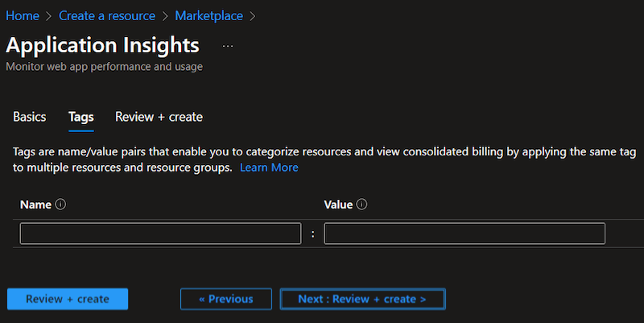Focus the tag Value input field
The width and height of the screenshot is (644, 323).
click(464, 234)
